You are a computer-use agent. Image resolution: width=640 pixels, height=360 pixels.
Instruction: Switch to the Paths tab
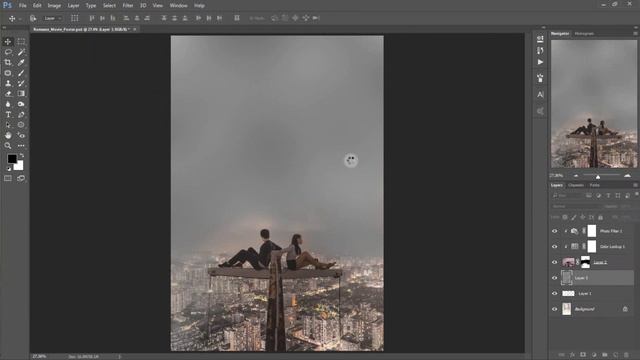tap(595, 185)
